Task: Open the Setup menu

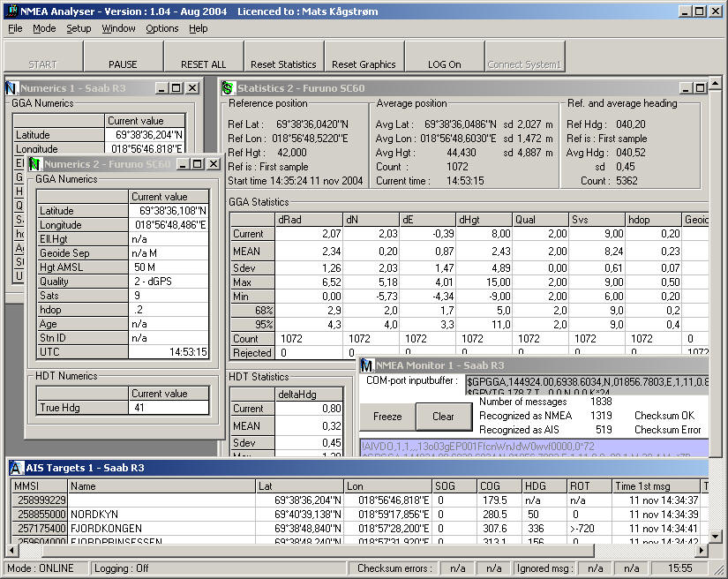Action: (x=79, y=28)
